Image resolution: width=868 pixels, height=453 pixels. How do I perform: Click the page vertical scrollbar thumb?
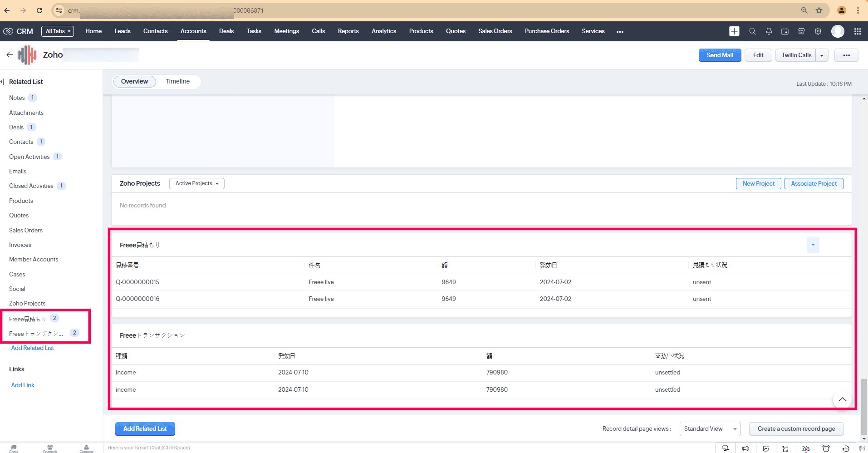(x=864, y=407)
